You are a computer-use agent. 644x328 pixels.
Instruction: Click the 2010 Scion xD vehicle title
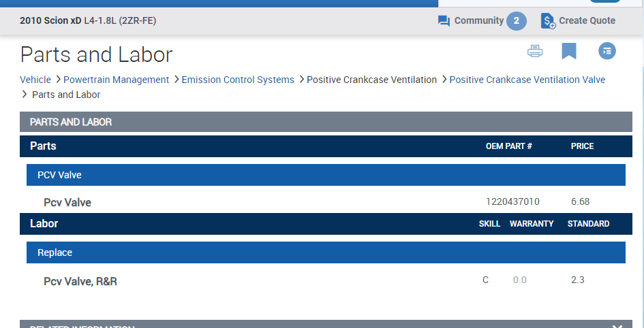point(50,21)
